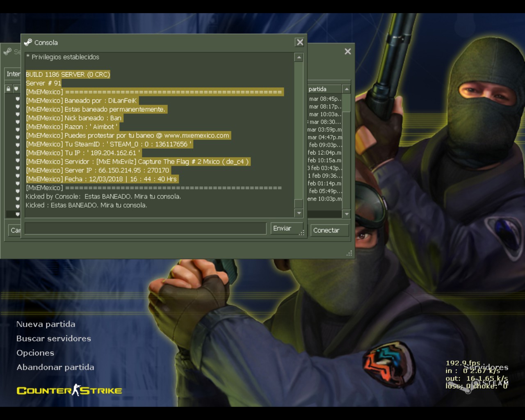Click the server row 'mar 03:59p.m'
The image size is (525, 420).
pos(325,130)
